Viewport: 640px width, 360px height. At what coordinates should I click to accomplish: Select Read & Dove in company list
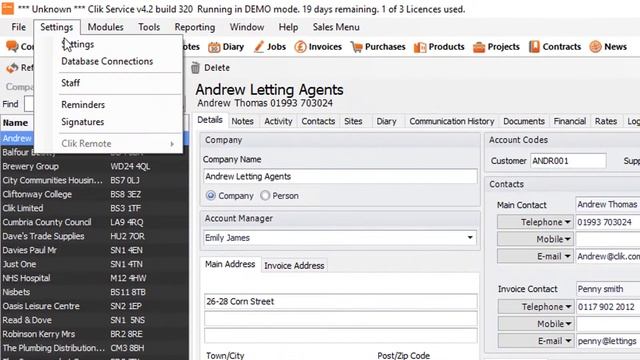[94, 320]
